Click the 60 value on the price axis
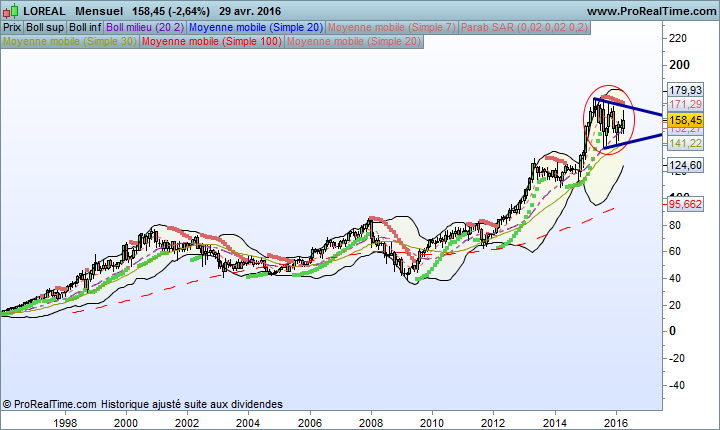This screenshot has width=720, height=430. pyautogui.click(x=675, y=251)
